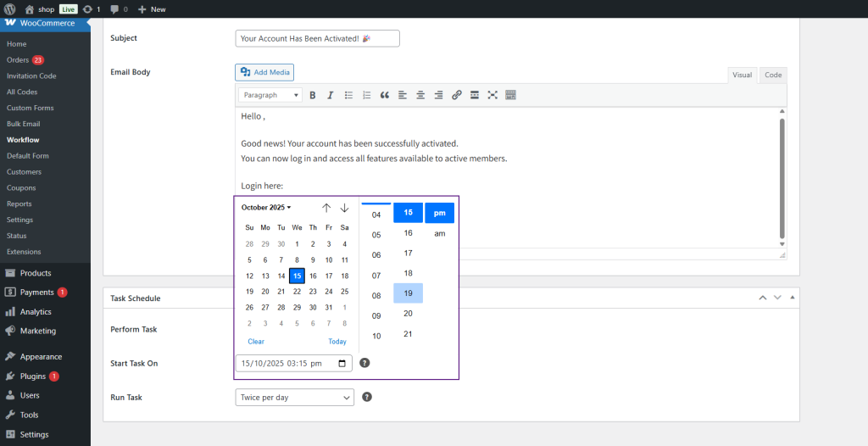Select am in the time picker
The image size is (868, 446).
pyautogui.click(x=440, y=233)
